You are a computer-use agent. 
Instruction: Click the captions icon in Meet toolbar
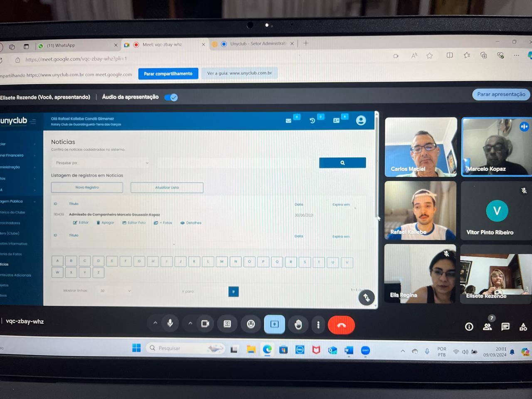[227, 324]
